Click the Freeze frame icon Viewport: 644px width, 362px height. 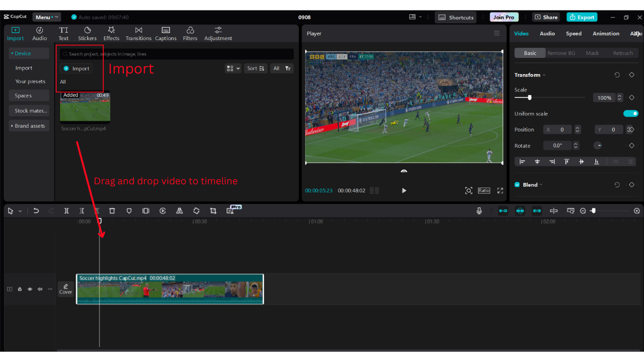[145, 211]
